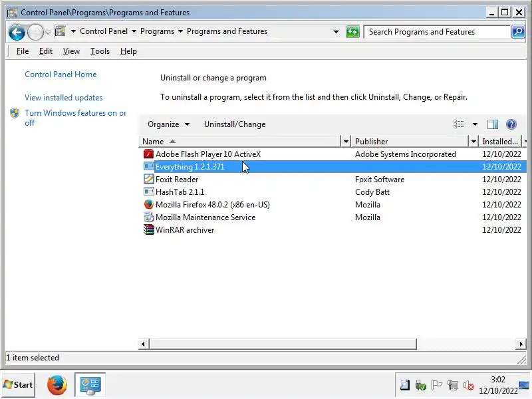Select the HashTab 2.1.1 entry

click(180, 192)
